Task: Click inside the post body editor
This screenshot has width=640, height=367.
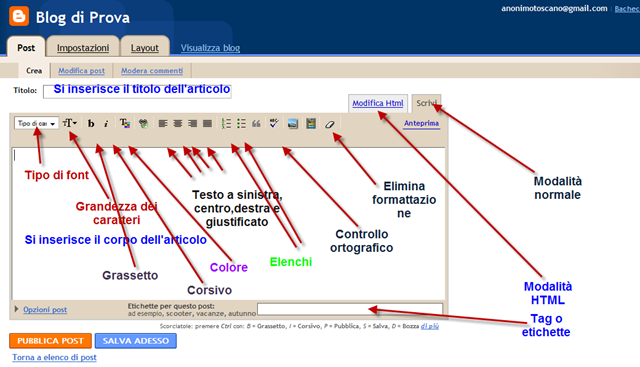Action: pos(229,224)
